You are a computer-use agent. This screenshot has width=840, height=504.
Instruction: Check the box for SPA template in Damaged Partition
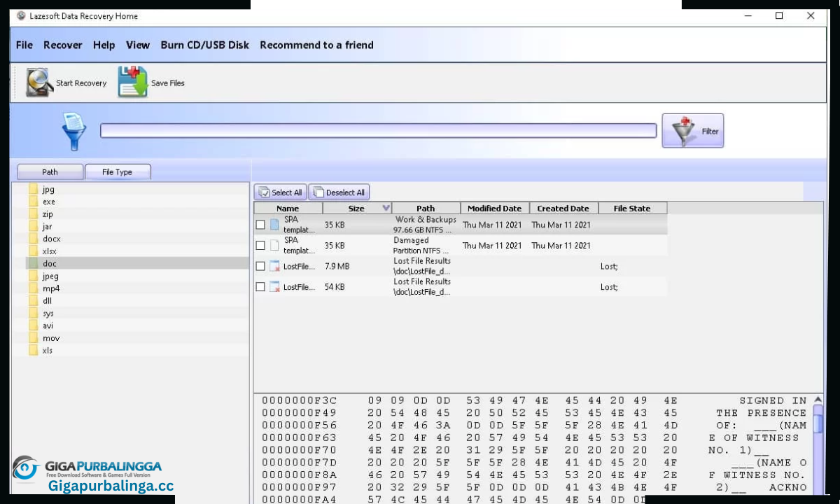[x=260, y=246]
